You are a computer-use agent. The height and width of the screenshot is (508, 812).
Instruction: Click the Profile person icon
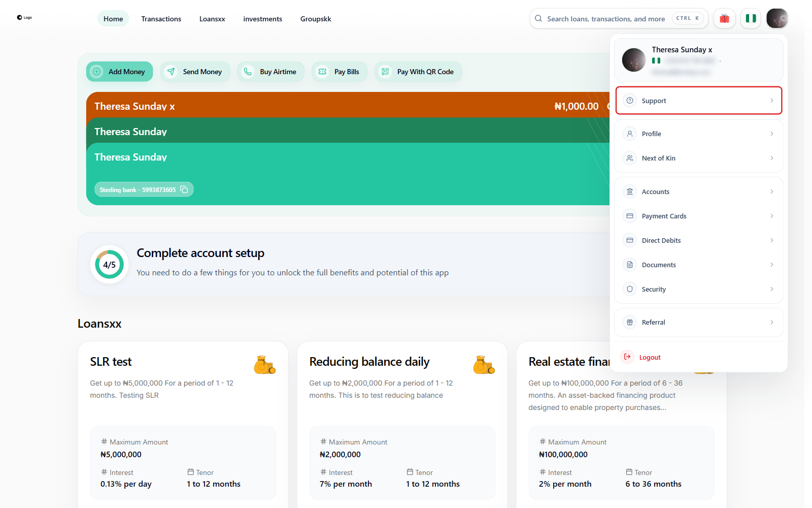pyautogui.click(x=630, y=134)
